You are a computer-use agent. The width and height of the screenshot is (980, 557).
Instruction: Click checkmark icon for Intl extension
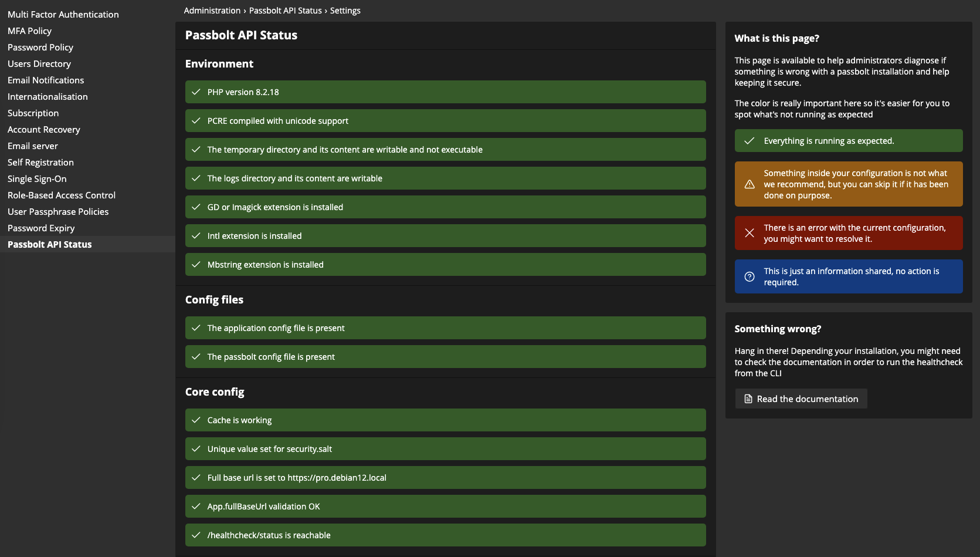point(196,236)
